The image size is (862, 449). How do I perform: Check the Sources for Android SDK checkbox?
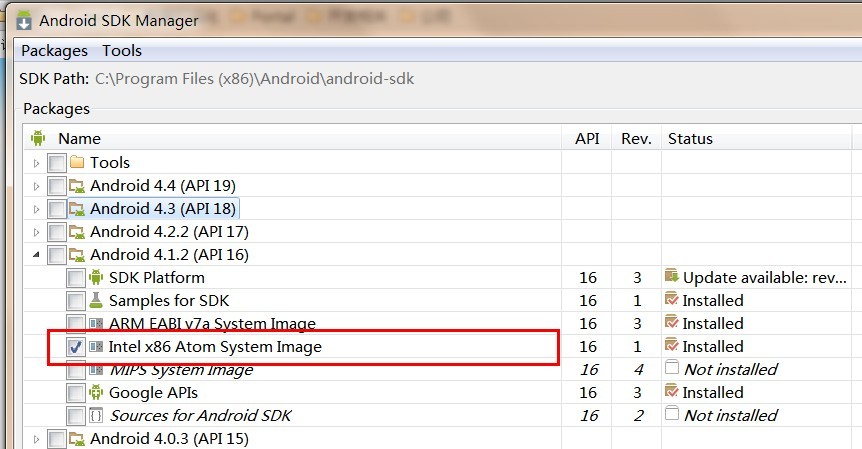[x=75, y=416]
